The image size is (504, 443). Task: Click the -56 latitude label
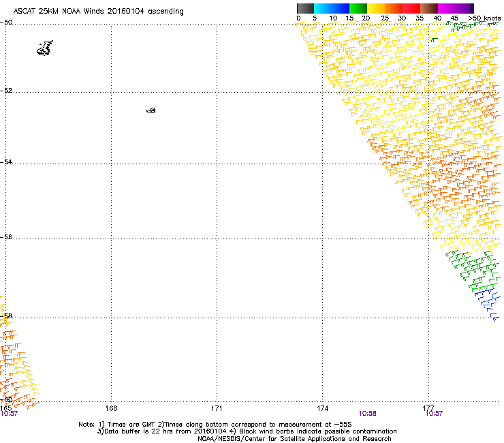(x=6, y=236)
